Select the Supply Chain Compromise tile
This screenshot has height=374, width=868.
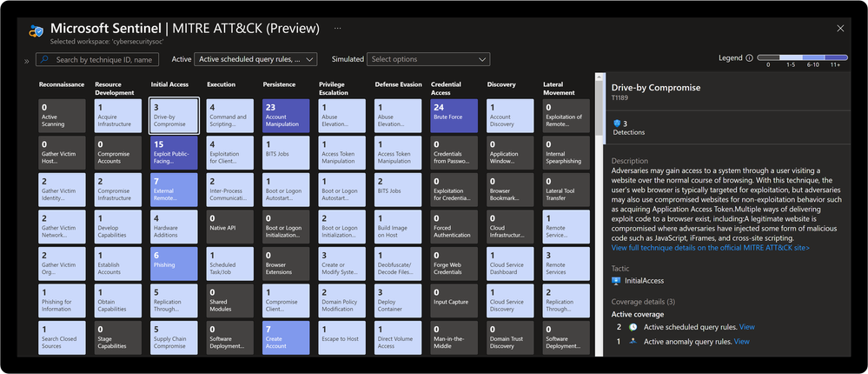point(174,337)
